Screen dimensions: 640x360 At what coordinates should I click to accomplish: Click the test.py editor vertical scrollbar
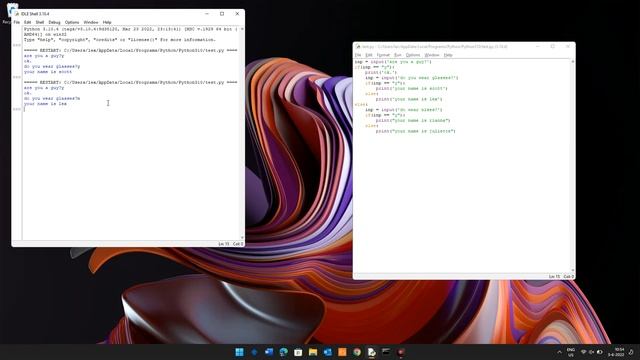(573, 166)
